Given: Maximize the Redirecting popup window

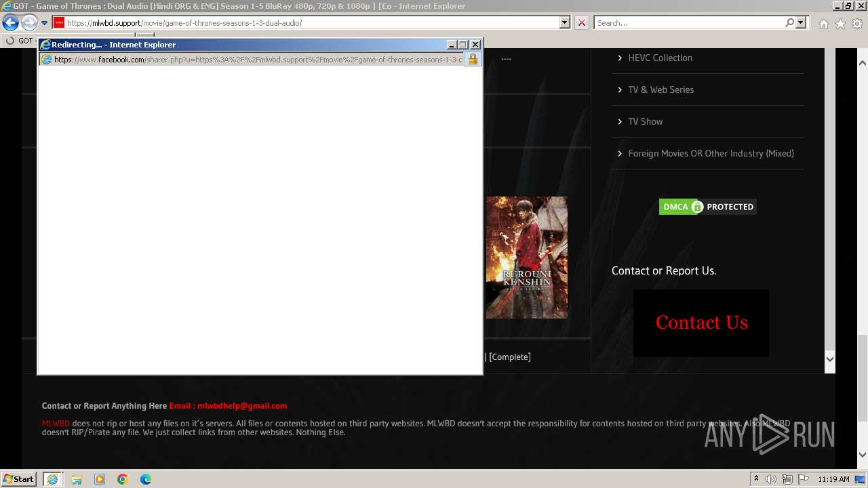Looking at the screenshot, I should click(463, 45).
